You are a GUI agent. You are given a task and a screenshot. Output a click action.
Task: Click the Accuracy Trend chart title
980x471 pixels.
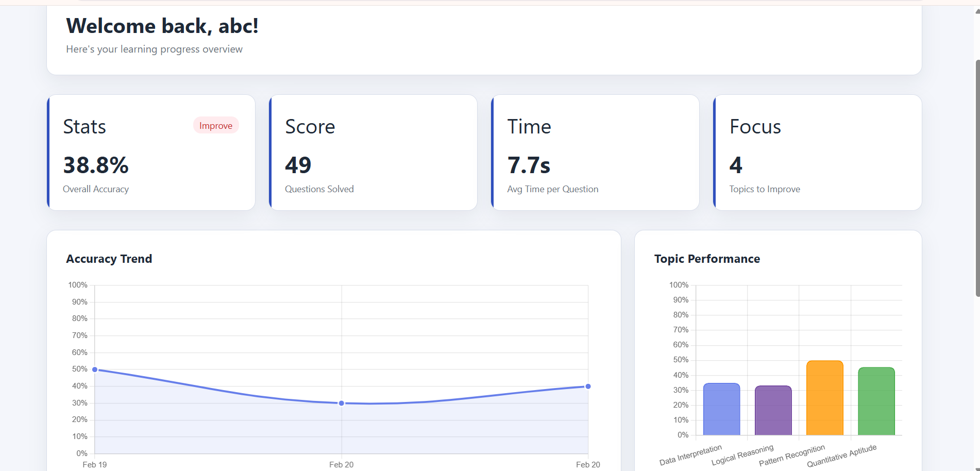click(109, 259)
